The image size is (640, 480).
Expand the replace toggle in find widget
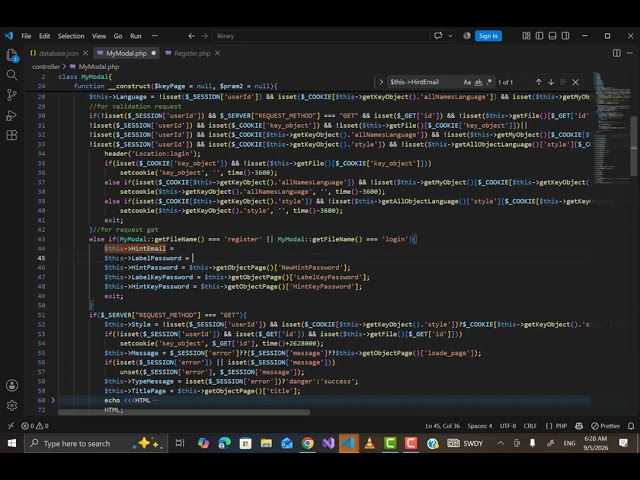381,82
